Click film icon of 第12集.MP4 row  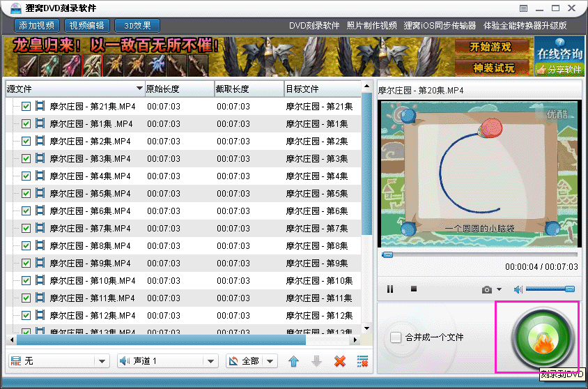pyautogui.click(x=40, y=315)
